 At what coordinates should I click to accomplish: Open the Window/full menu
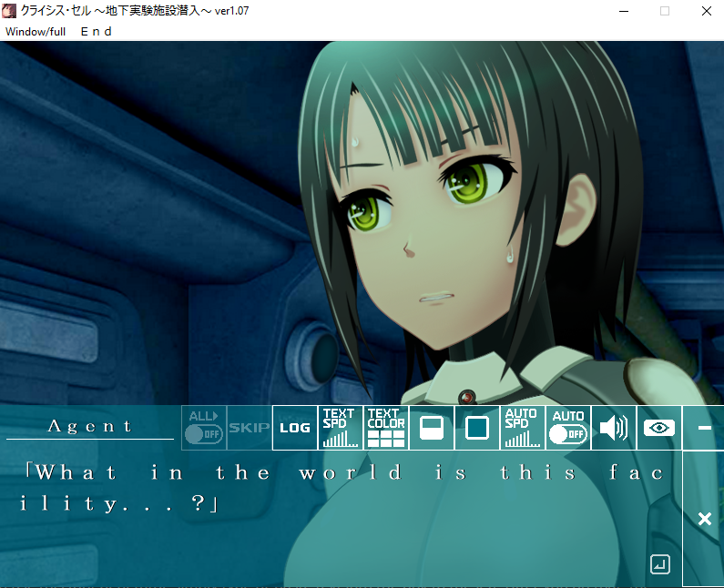pyautogui.click(x=36, y=31)
